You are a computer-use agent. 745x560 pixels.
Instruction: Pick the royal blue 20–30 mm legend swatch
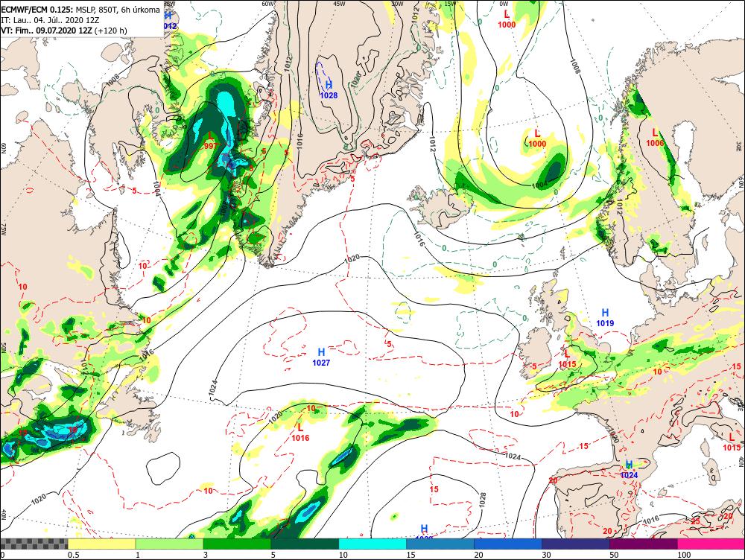[x=508, y=544]
